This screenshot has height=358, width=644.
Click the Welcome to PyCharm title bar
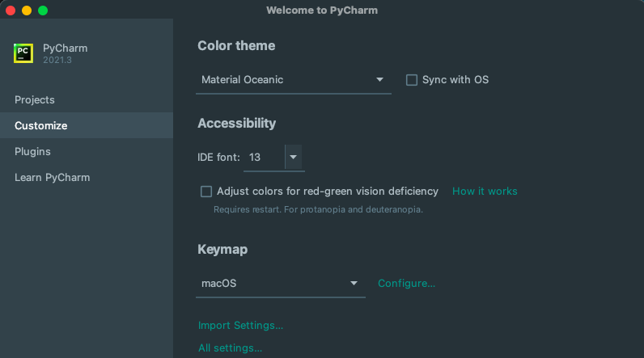coord(322,11)
